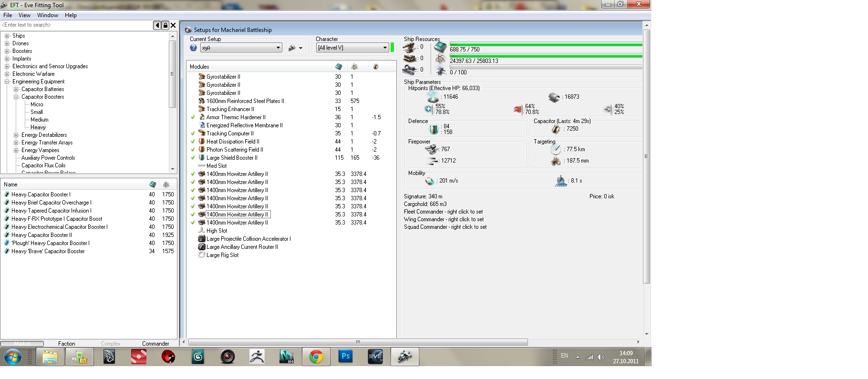Switch to the Commander tab
This screenshot has height=379, width=868.
coord(155,344)
